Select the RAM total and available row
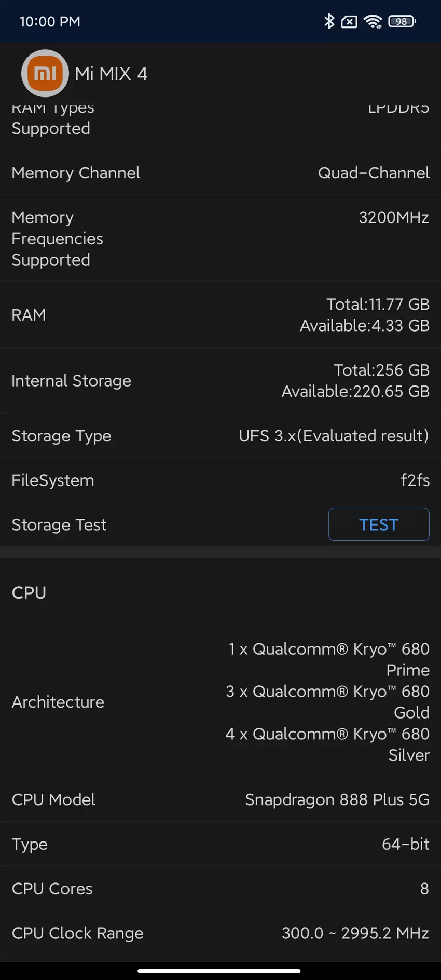 point(220,315)
